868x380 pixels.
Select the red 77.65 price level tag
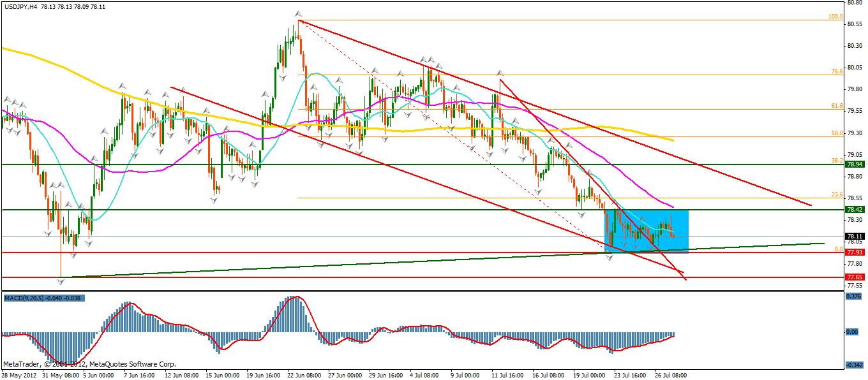[x=855, y=277]
